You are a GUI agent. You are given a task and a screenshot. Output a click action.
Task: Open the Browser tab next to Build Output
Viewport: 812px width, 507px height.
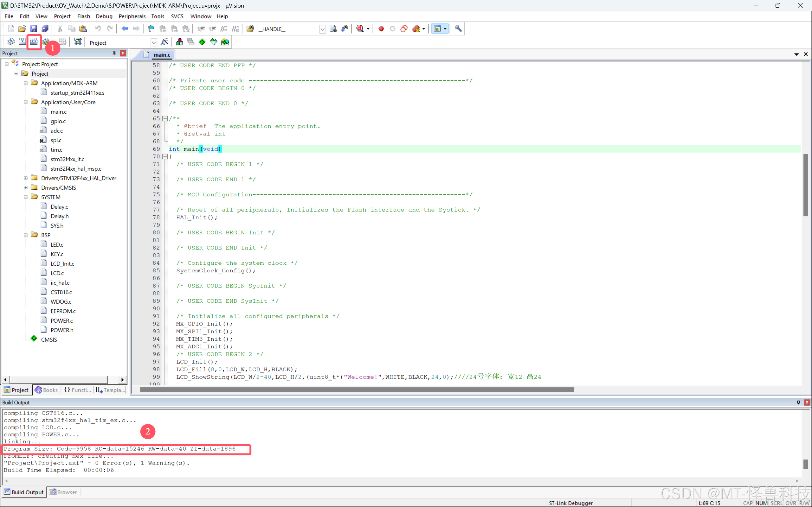tap(63, 492)
